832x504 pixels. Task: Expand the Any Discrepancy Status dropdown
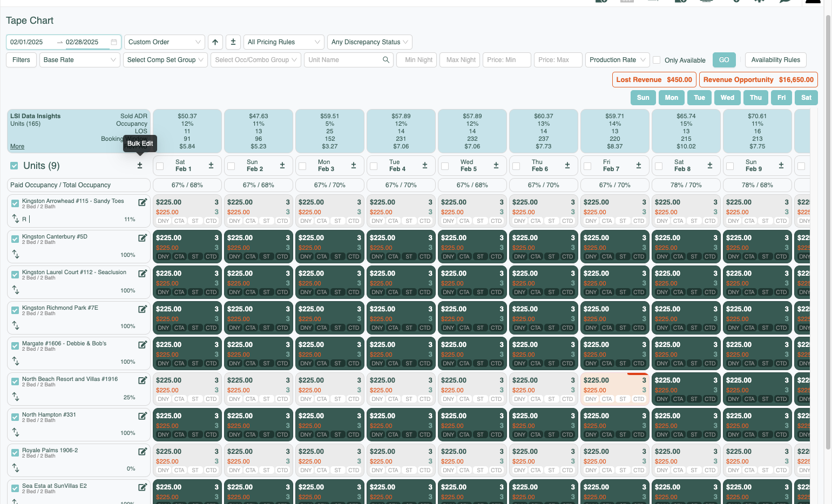[x=370, y=42]
